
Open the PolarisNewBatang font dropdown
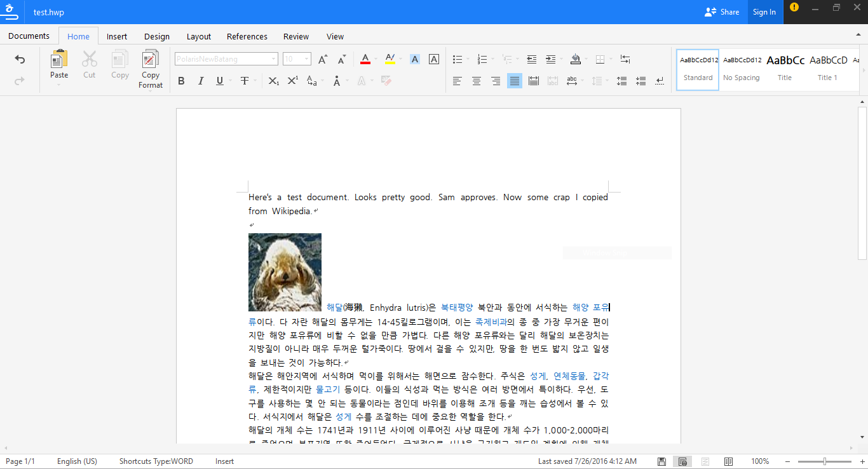pyautogui.click(x=274, y=59)
